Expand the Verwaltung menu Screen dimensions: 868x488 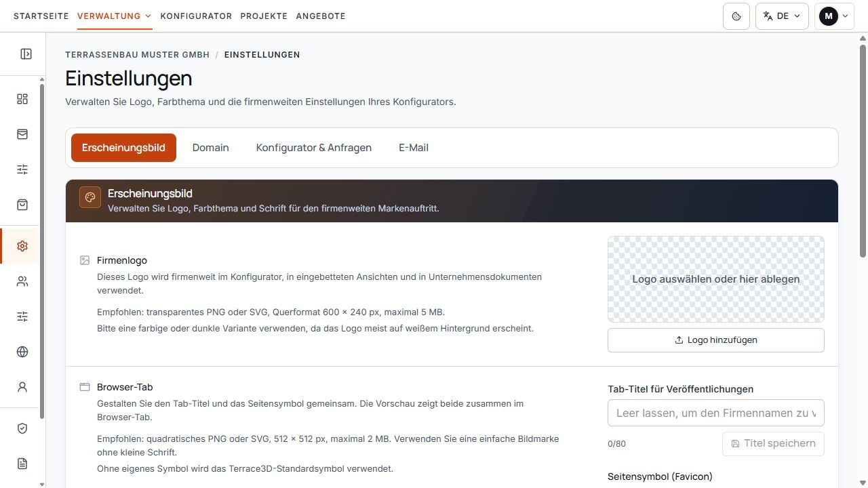click(115, 16)
